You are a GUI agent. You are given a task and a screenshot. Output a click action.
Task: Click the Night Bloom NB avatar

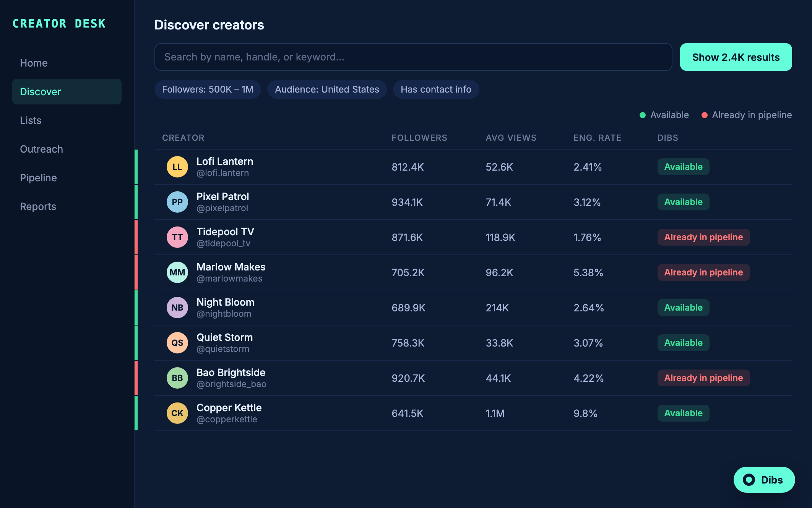tap(177, 308)
